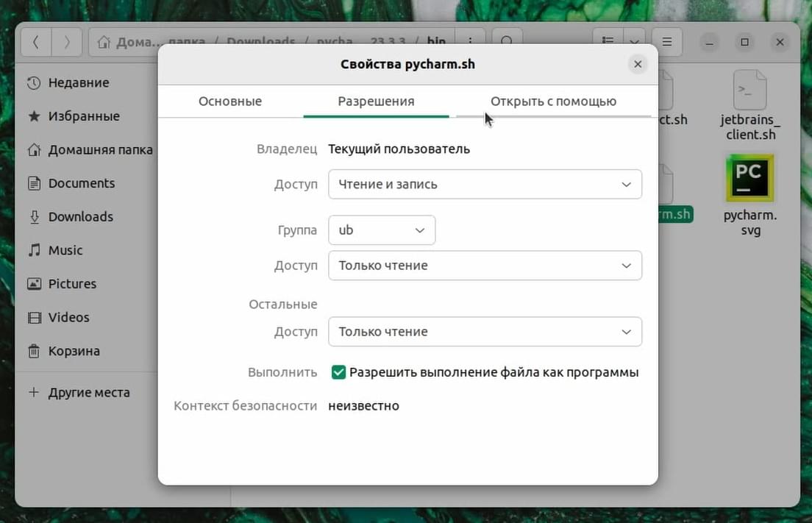This screenshot has width=812, height=523.
Task: Go to Домашняя папка in sidebar
Action: coord(90,149)
